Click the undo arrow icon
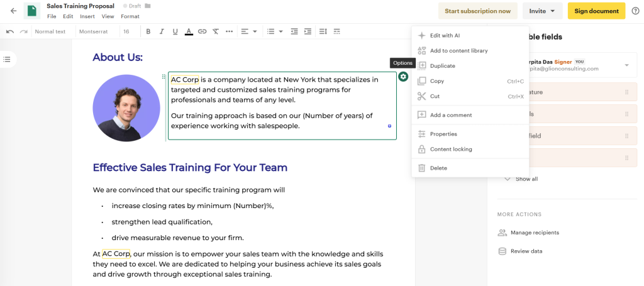The height and width of the screenshot is (286, 644). [10, 31]
